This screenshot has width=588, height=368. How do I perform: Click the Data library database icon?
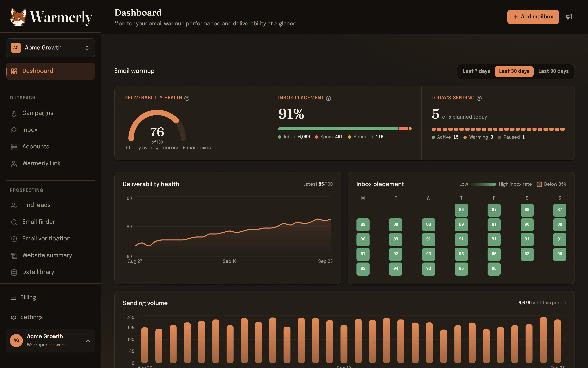click(14, 272)
